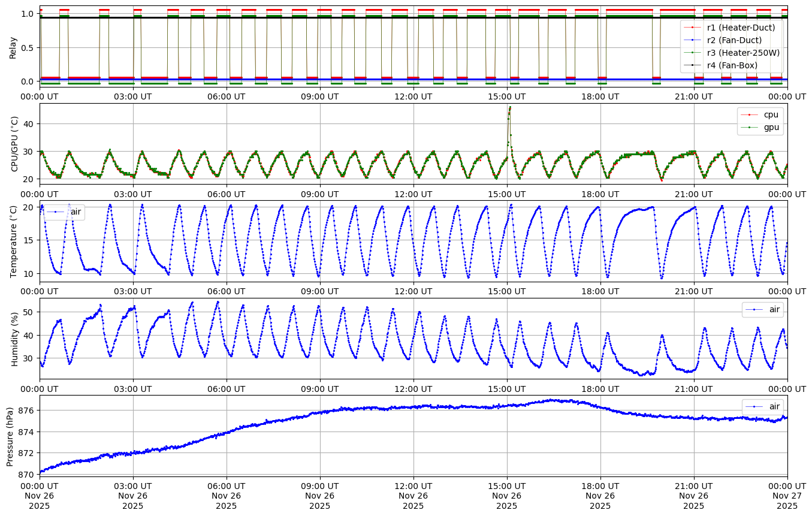Select air legend in the Pressure chart
The height and width of the screenshot is (516, 812).
[774, 406]
